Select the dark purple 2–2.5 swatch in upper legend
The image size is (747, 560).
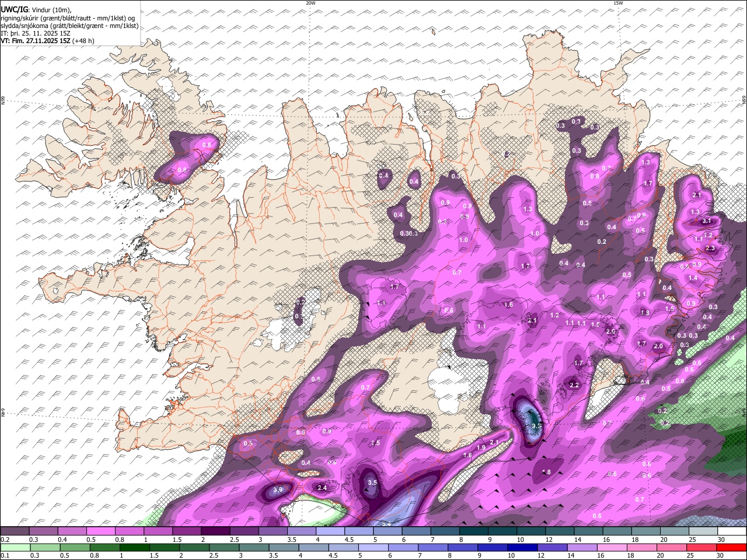point(215,531)
